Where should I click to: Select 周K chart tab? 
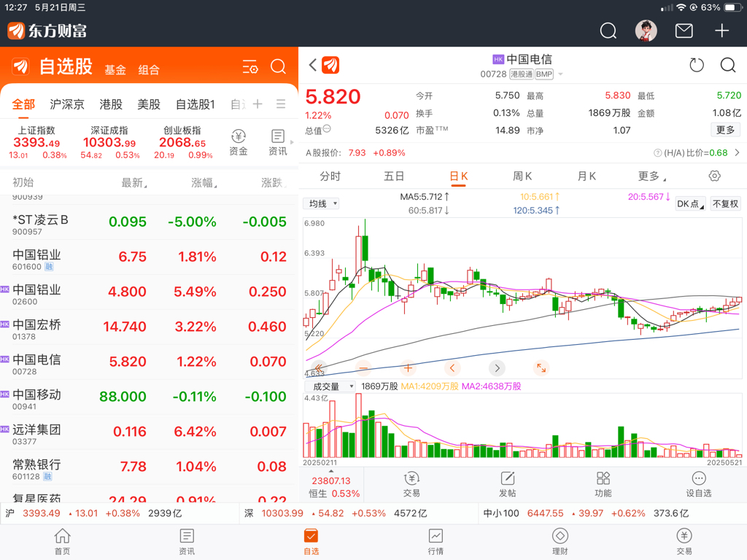(x=522, y=176)
